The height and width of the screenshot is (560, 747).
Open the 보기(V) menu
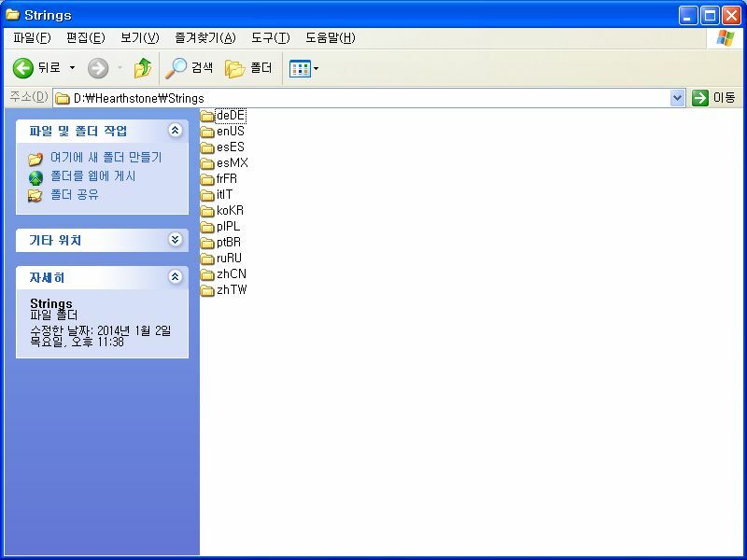point(139,37)
